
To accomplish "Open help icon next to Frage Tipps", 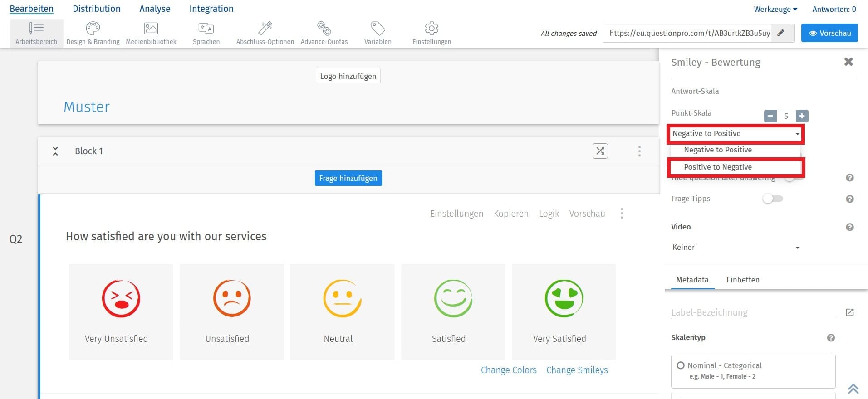I will coord(850,199).
